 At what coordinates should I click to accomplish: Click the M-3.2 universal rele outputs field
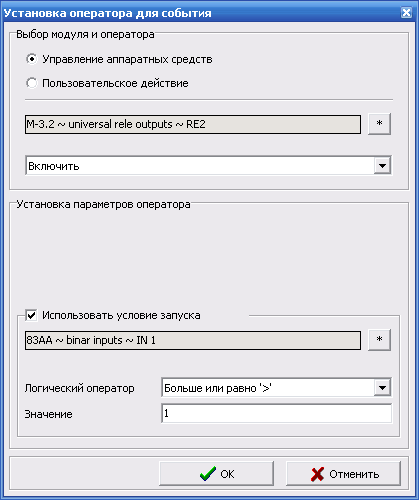tap(193, 124)
